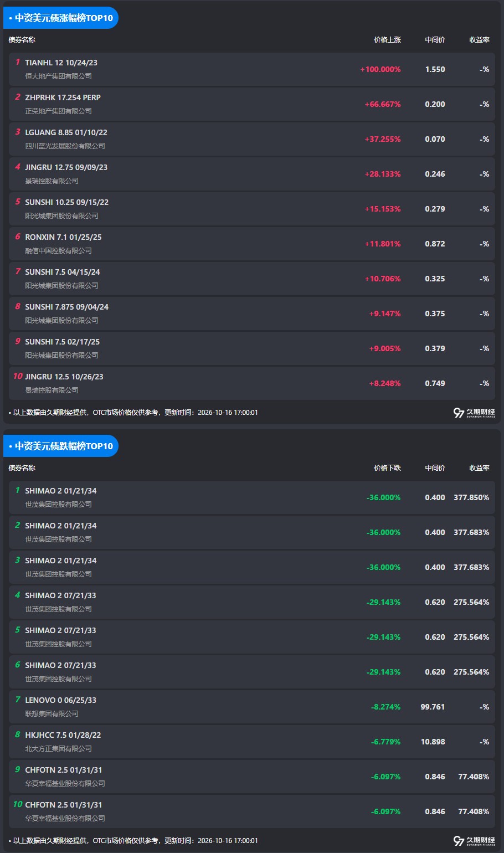Click issuer name 恒大地产集团有限公司
504x853 pixels.
click(x=58, y=76)
